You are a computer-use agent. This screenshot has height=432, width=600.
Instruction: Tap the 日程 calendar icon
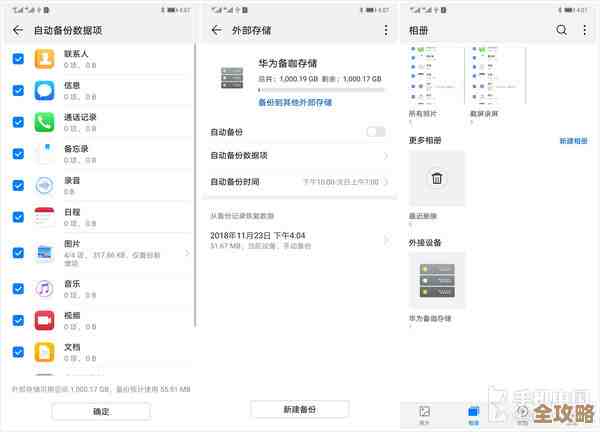click(x=44, y=217)
